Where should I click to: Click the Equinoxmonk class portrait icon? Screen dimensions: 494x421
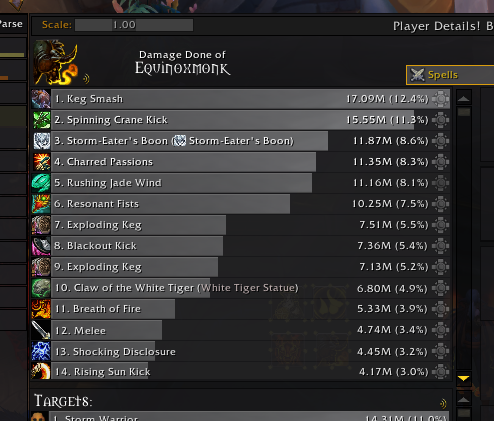point(55,62)
